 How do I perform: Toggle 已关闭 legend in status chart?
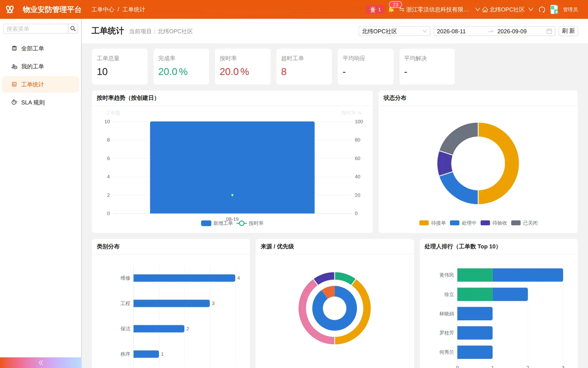pos(524,223)
